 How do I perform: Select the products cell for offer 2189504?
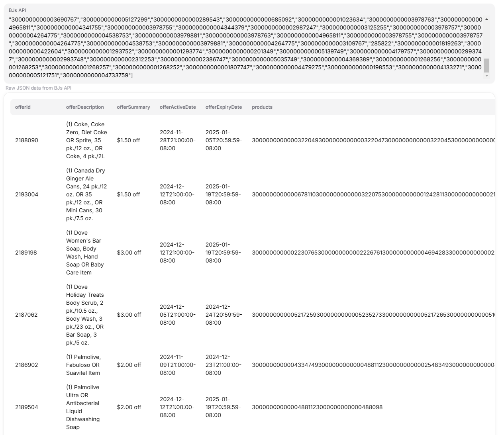point(317,407)
